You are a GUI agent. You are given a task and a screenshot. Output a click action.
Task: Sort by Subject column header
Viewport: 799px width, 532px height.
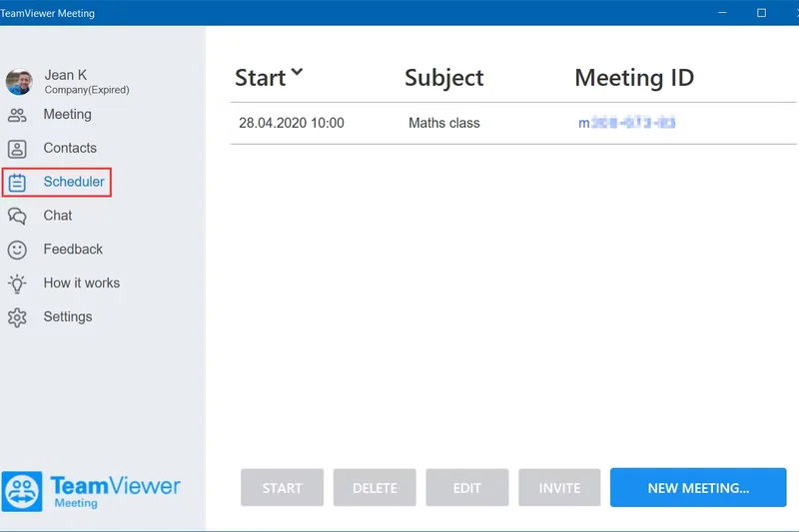443,78
